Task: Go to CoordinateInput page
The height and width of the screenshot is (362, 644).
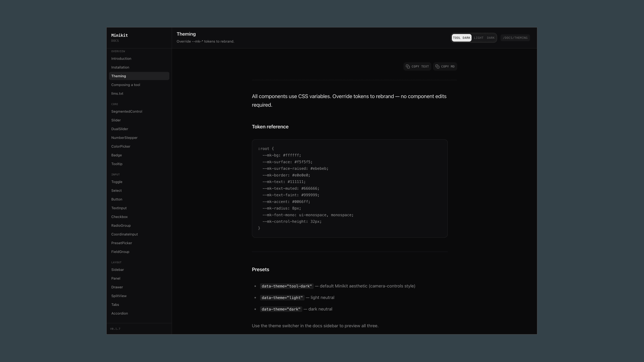Action: 139,234
